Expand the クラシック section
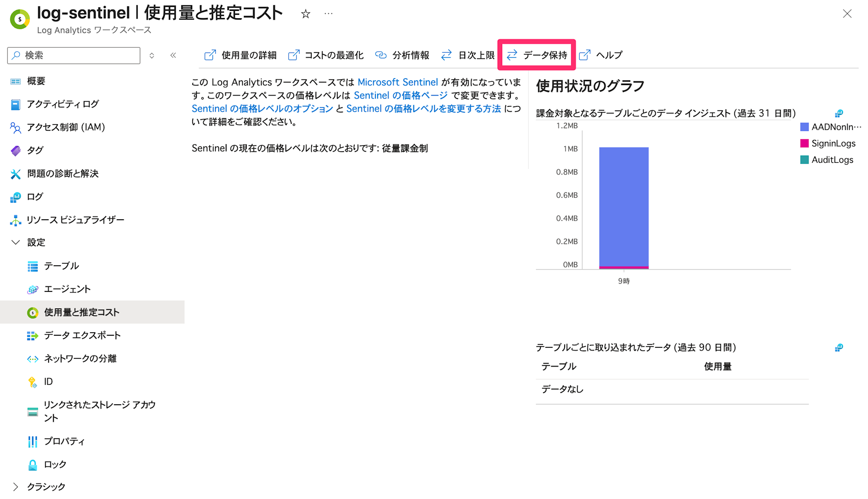 (16, 487)
